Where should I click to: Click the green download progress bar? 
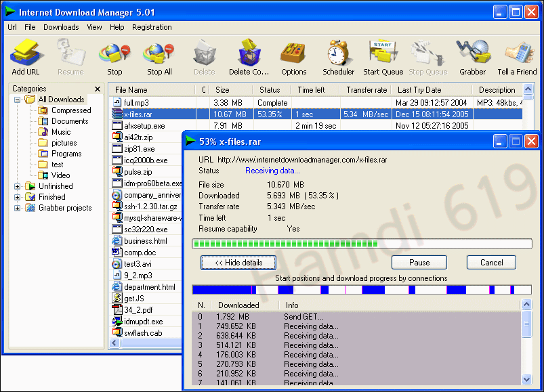(362, 244)
